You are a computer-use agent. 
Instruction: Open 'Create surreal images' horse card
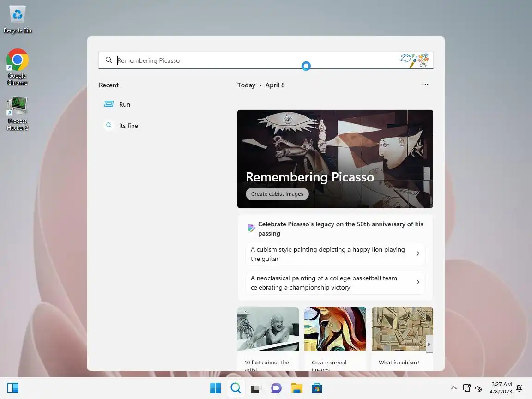(x=335, y=339)
